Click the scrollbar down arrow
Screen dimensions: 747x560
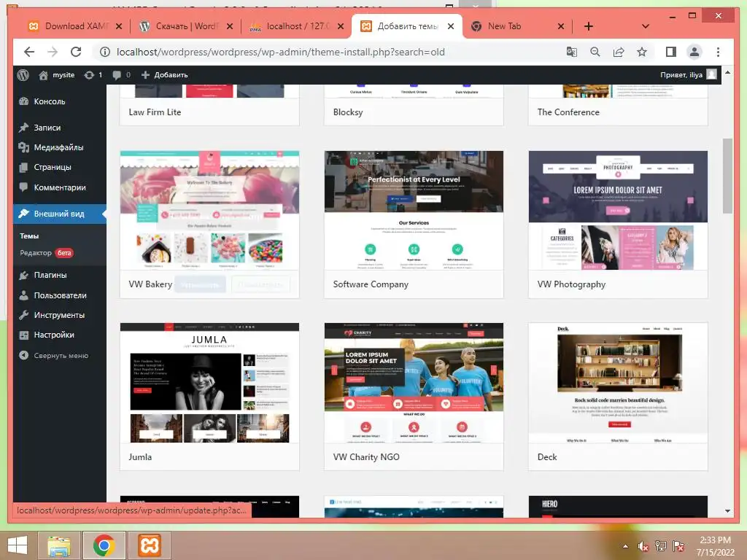[727, 511]
